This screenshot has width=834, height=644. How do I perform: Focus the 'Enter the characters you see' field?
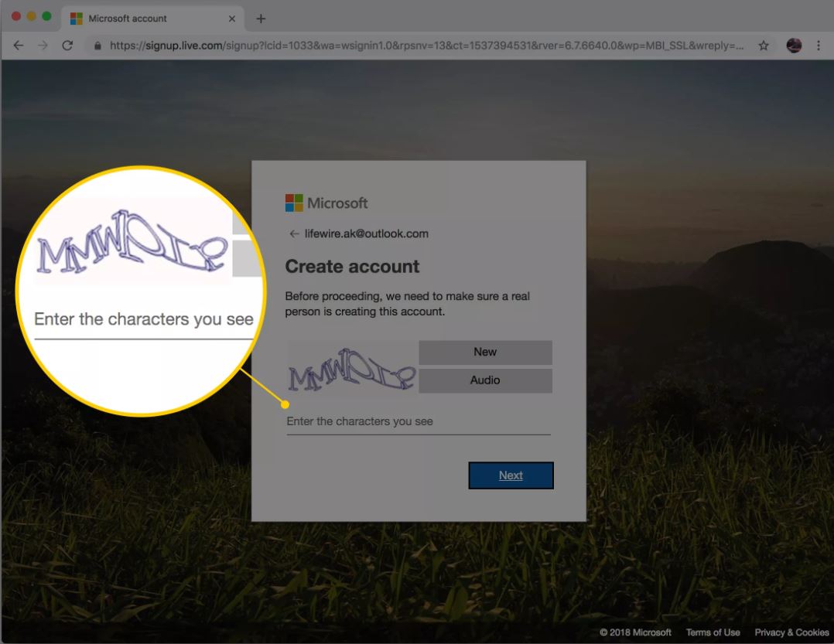click(x=418, y=422)
